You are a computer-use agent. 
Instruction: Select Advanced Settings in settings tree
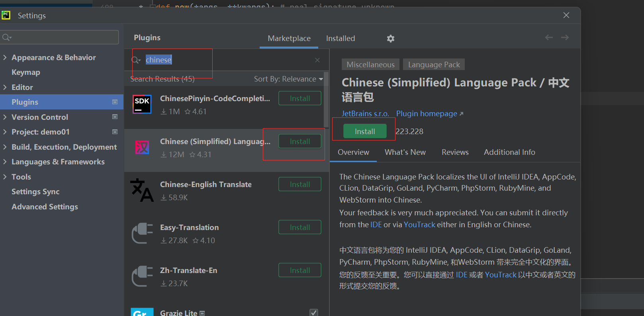(45, 207)
